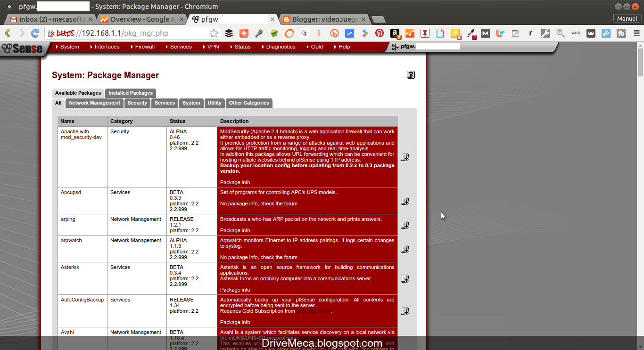Switch to the Installed Packages tab
The height and width of the screenshot is (350, 644).
click(131, 93)
